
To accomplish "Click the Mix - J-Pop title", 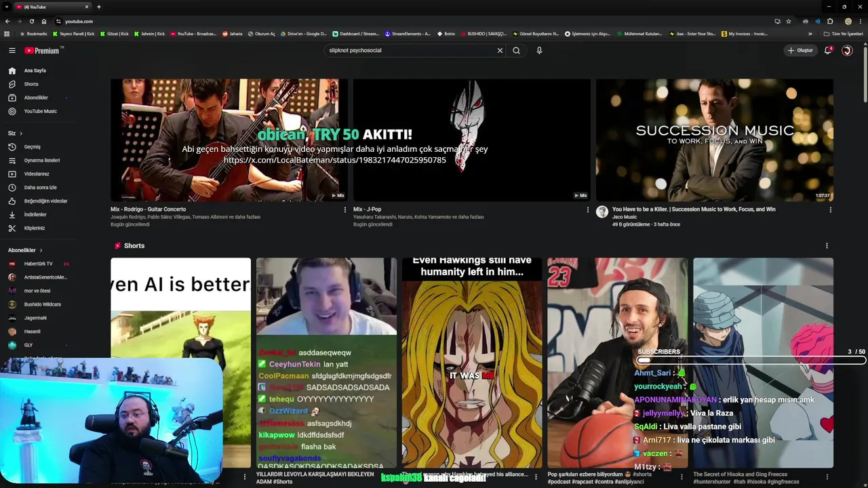I will pos(367,209).
